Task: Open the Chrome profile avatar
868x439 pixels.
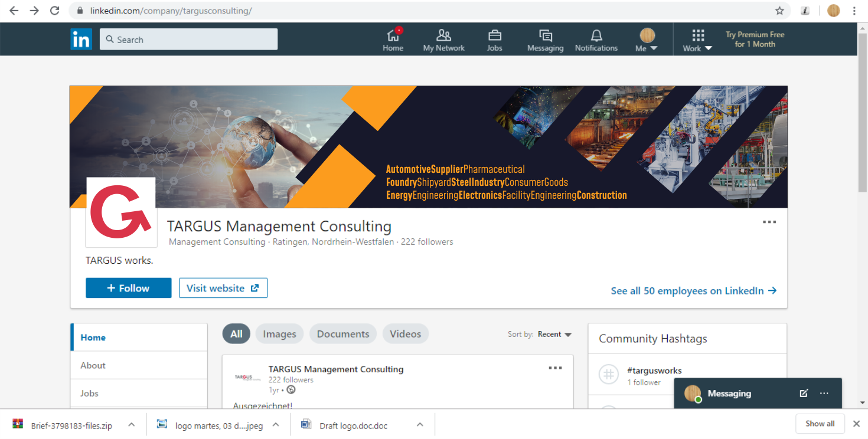Action: [834, 11]
